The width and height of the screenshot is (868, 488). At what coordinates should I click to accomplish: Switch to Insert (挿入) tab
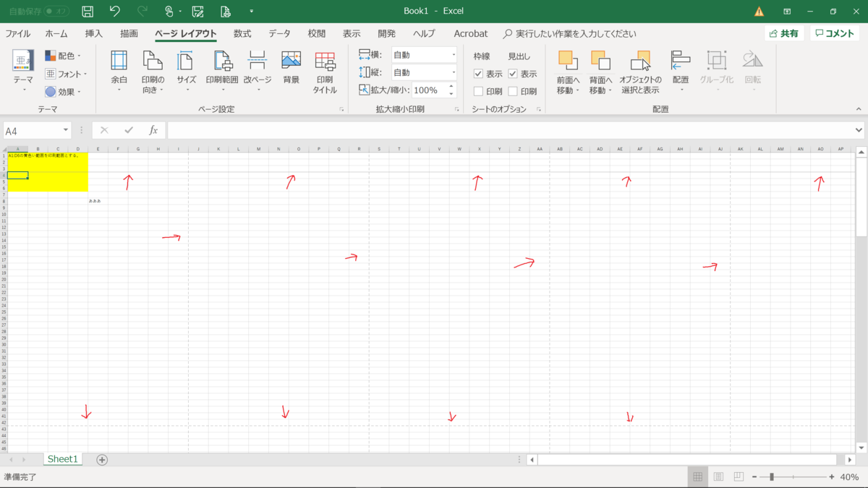tap(94, 33)
